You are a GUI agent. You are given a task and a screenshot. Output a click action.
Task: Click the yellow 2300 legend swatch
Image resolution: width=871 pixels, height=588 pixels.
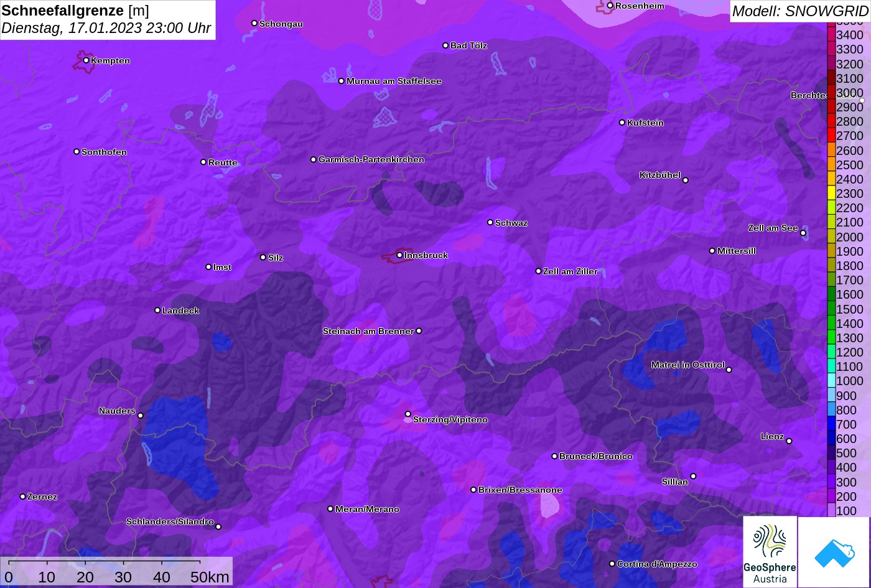(831, 194)
